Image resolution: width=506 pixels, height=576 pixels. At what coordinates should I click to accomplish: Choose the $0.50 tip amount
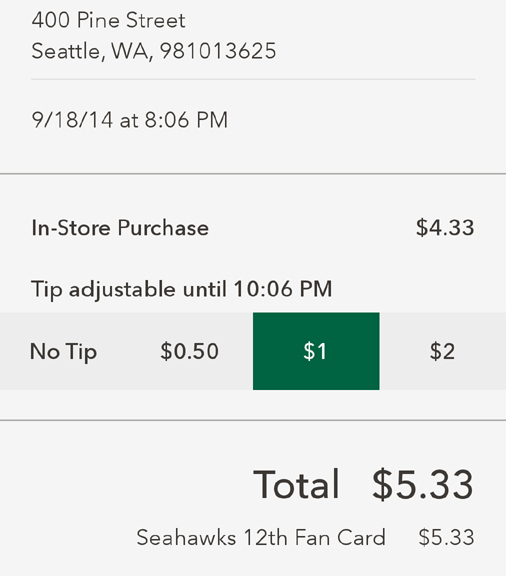click(x=190, y=351)
